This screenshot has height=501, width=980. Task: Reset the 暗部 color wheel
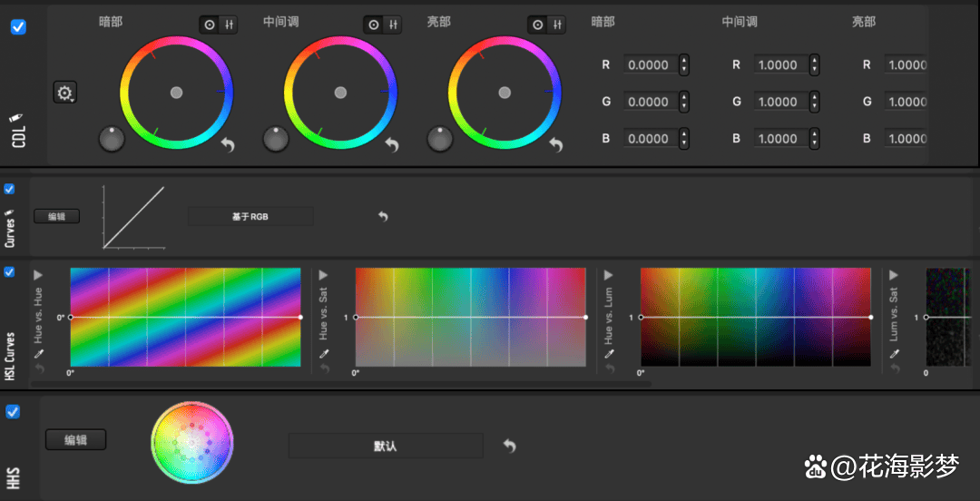pos(228,144)
